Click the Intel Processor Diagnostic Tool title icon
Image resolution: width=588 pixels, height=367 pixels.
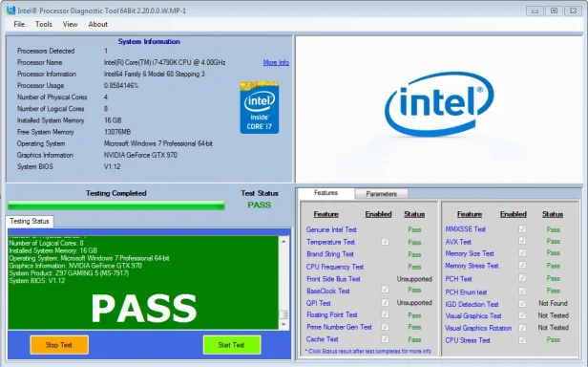(10, 10)
